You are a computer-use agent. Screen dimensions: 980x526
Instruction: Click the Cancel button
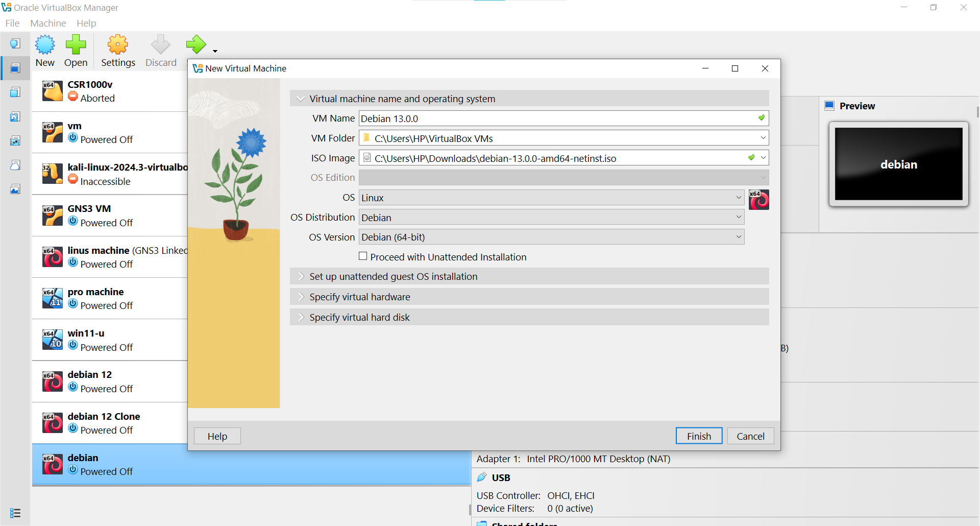(750, 436)
